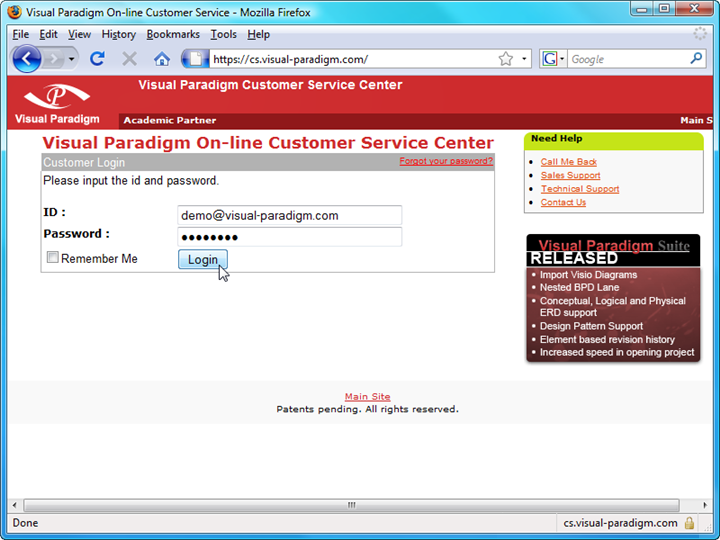Open the Edit menu
The width and height of the screenshot is (720, 540).
(x=48, y=34)
